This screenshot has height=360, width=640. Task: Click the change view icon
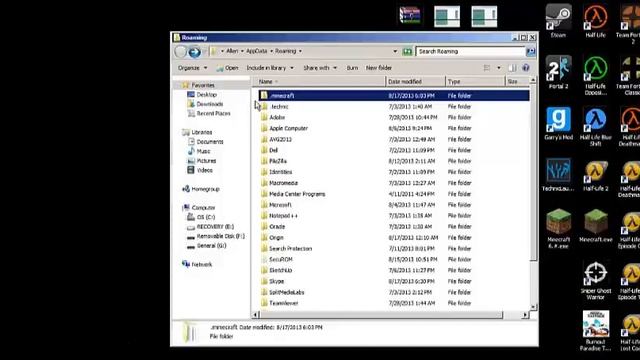(x=487, y=68)
